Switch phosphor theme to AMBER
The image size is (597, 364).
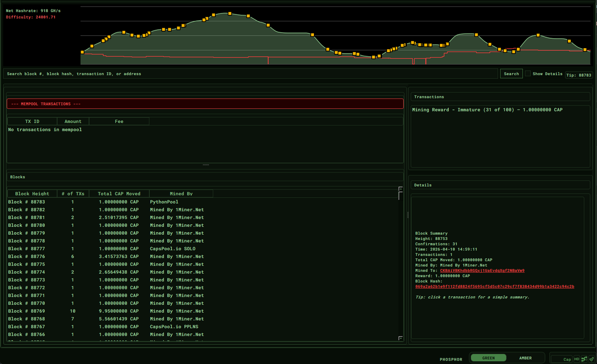[525, 358]
